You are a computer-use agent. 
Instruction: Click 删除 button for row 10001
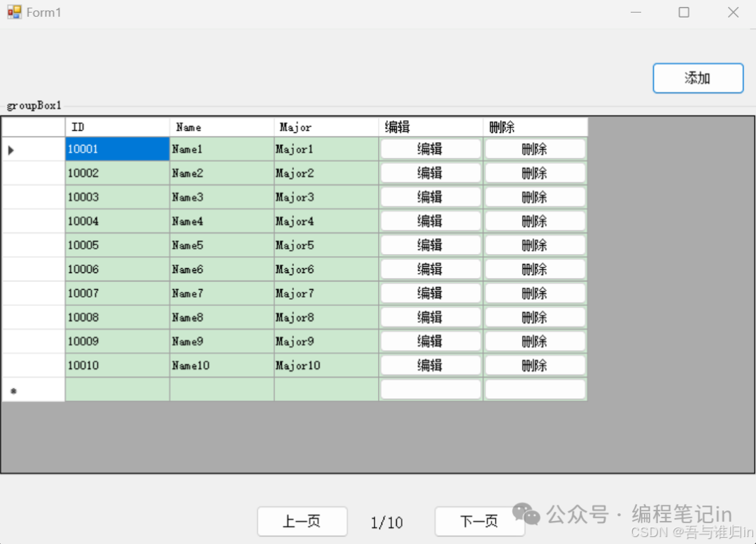point(535,149)
